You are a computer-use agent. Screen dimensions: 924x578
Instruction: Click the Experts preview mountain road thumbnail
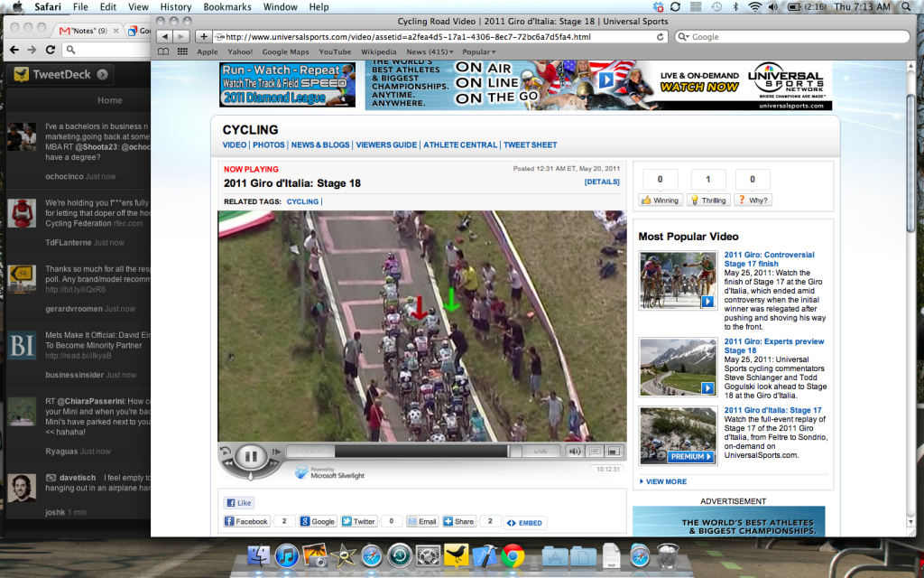coord(679,367)
